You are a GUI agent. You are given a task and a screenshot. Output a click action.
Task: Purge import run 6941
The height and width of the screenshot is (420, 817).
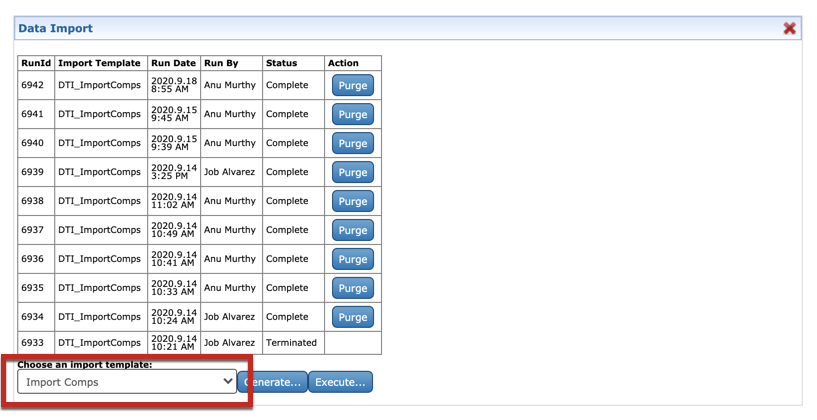tap(352, 115)
